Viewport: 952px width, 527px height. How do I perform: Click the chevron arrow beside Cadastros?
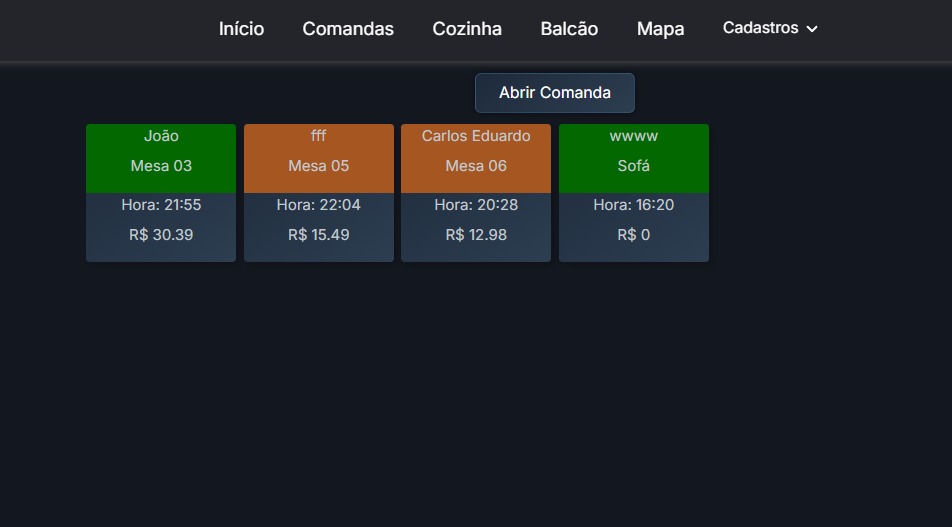tap(812, 29)
